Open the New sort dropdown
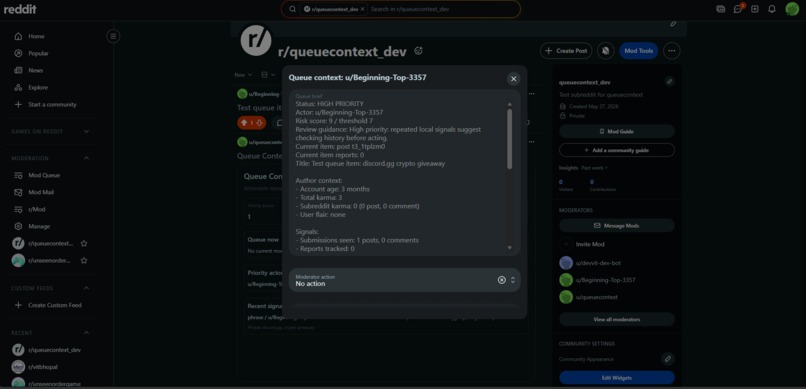Viewport: 806px width, 389px height. [243, 75]
